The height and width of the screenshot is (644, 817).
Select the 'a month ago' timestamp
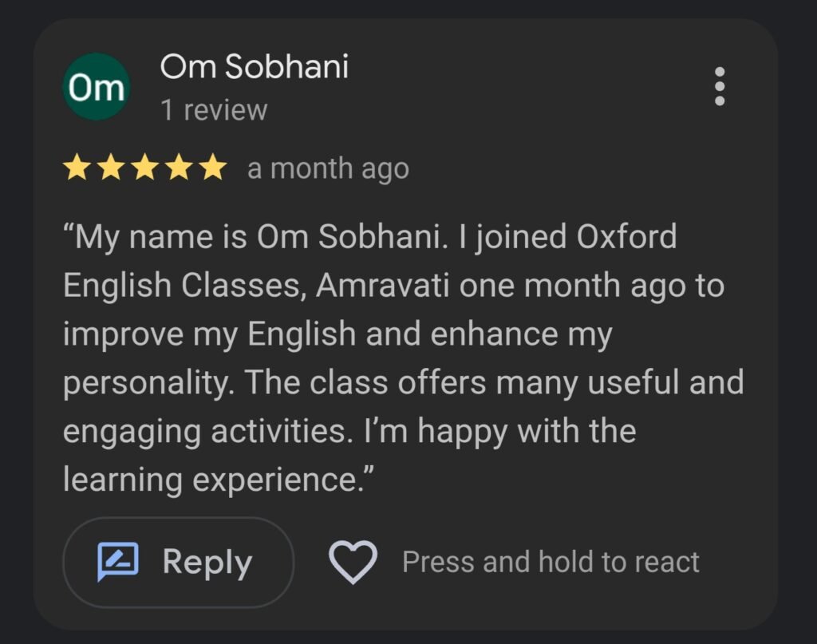328,168
